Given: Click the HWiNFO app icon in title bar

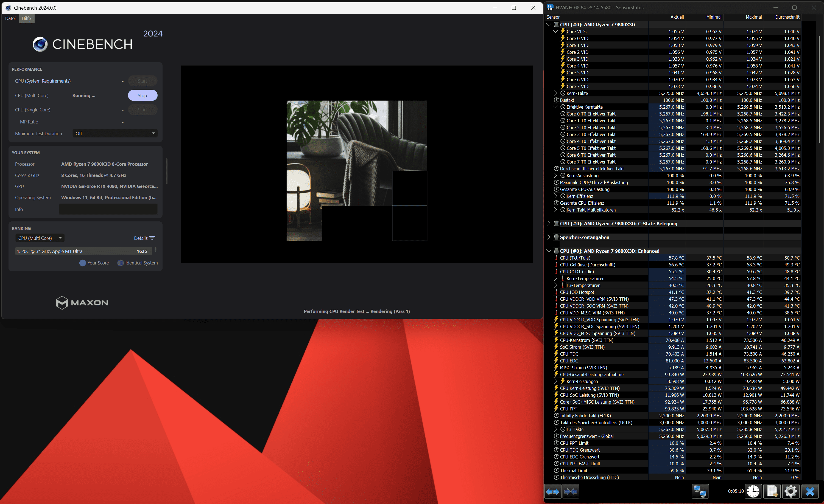Looking at the screenshot, I should pos(550,7).
